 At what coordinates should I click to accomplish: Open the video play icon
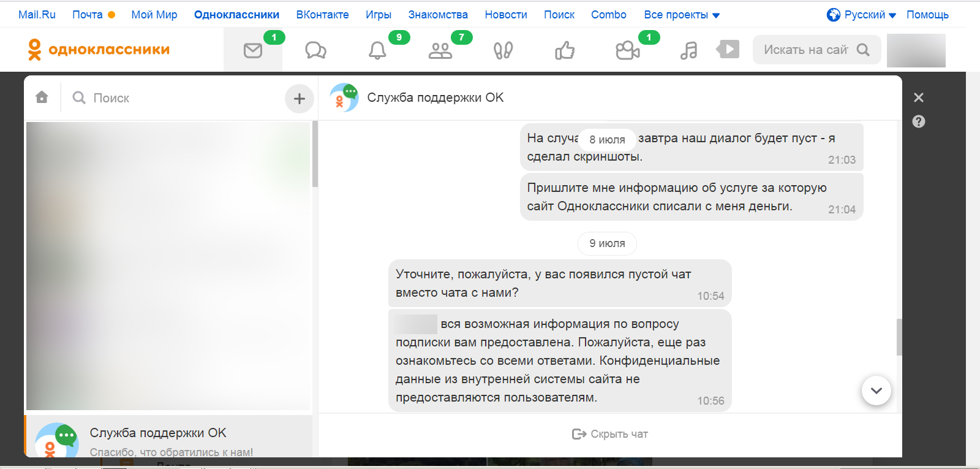(728, 49)
